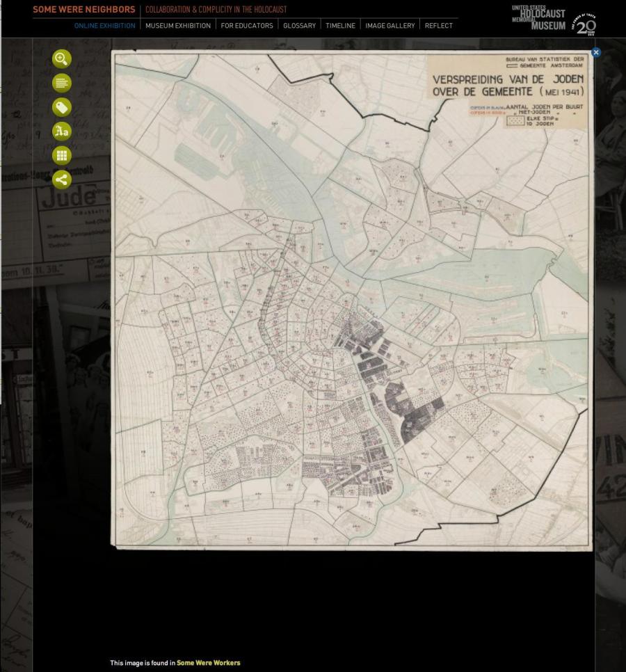Click the zoom magnifier icon
626x672 pixels.
(62, 59)
